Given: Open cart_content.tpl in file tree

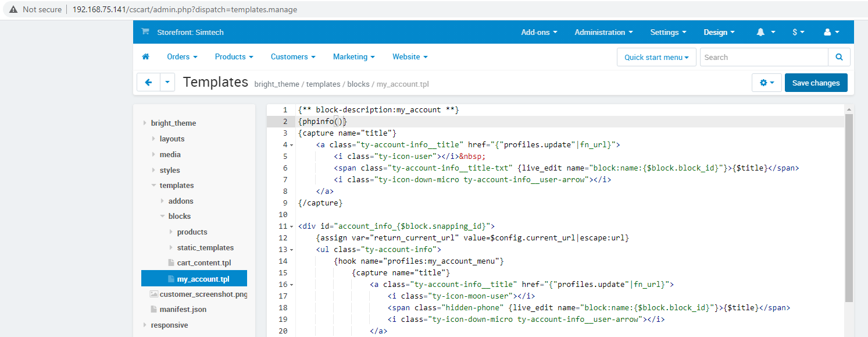Looking at the screenshot, I should 203,263.
